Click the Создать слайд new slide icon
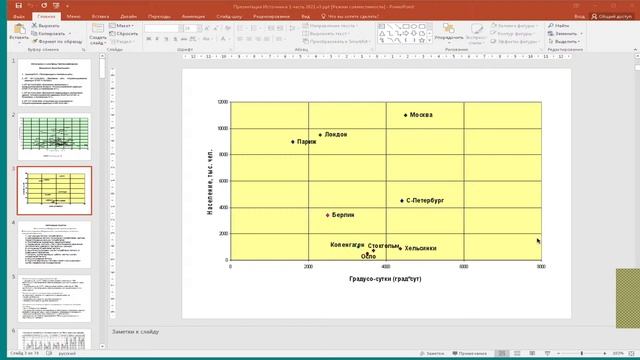 [98, 29]
